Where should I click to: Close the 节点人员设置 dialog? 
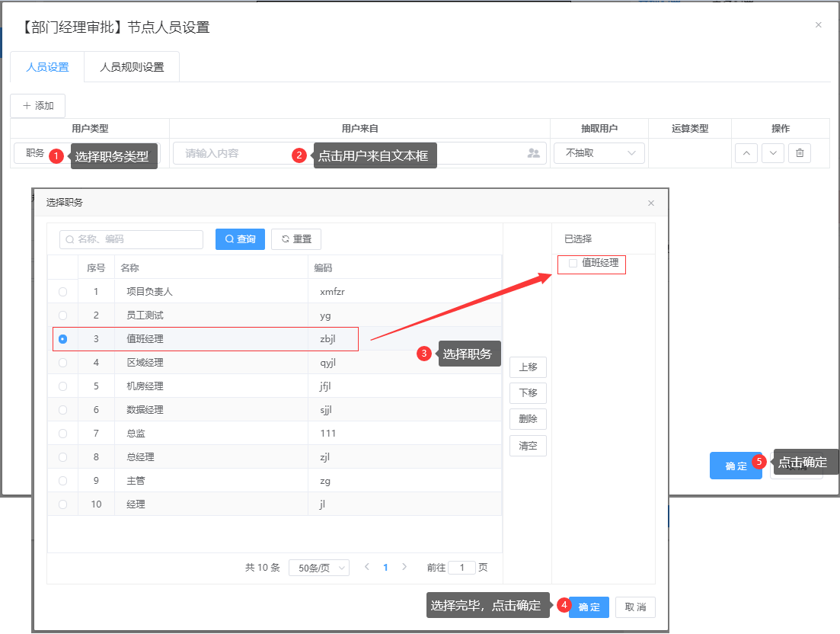(818, 24)
